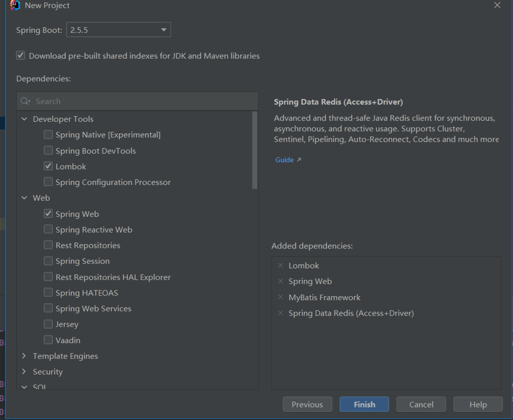Image resolution: width=513 pixels, height=420 pixels.
Task: Remove MyBatis Framework from added dependencies
Action: (x=280, y=297)
